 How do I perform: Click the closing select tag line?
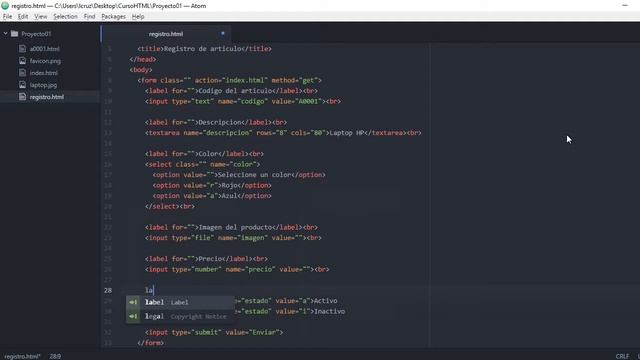point(170,207)
